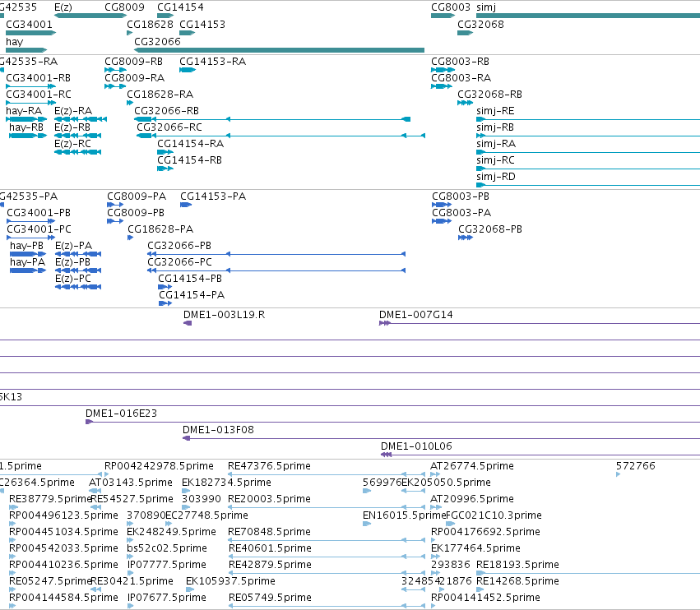Select protein E(z)-PC
Viewport: 700px width, 610px height.
coord(72,279)
